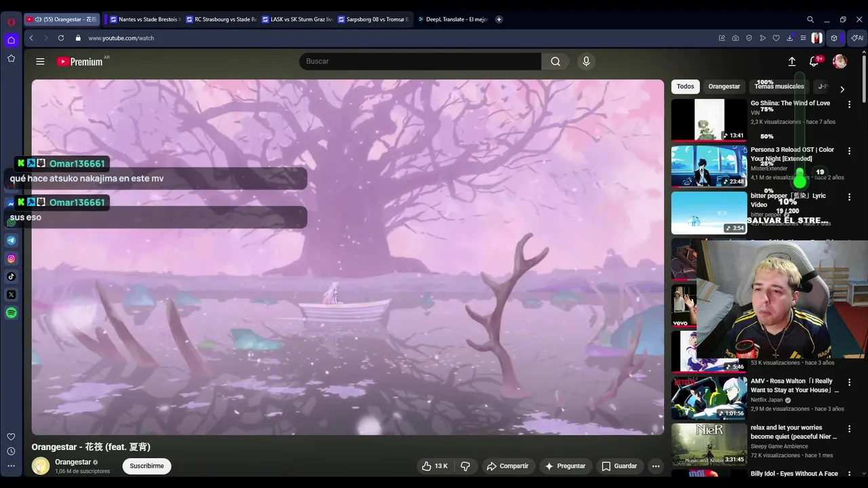The width and height of the screenshot is (868, 488).
Task: Open the Compartir share dialog
Action: point(507,466)
